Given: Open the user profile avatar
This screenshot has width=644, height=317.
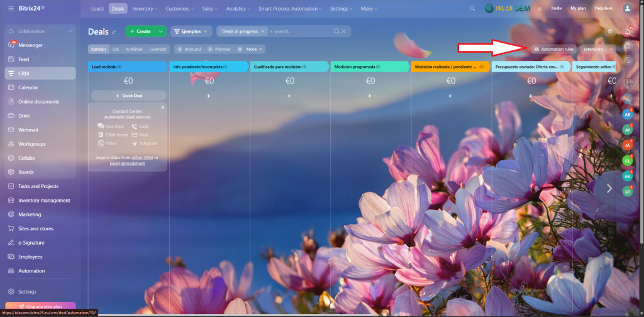Looking at the screenshot, I should 627,9.
